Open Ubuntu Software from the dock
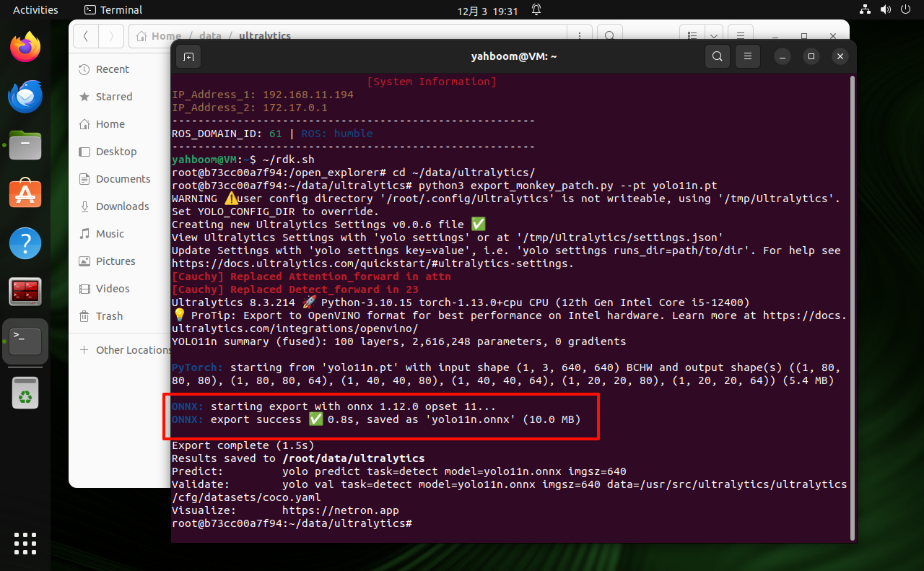 click(x=25, y=194)
